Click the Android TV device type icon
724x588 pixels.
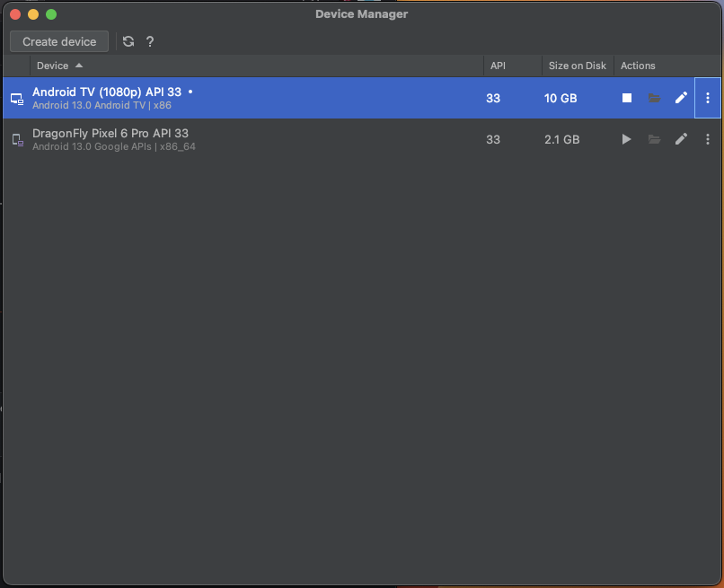pos(17,98)
